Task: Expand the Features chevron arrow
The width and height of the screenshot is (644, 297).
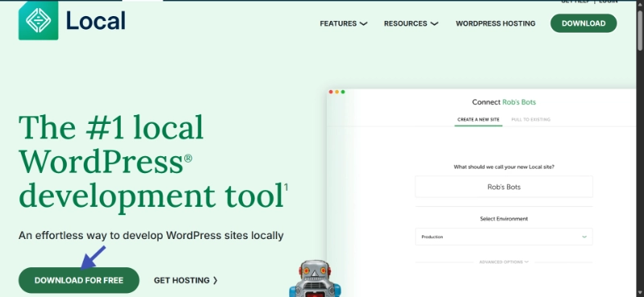Action: [x=363, y=24]
